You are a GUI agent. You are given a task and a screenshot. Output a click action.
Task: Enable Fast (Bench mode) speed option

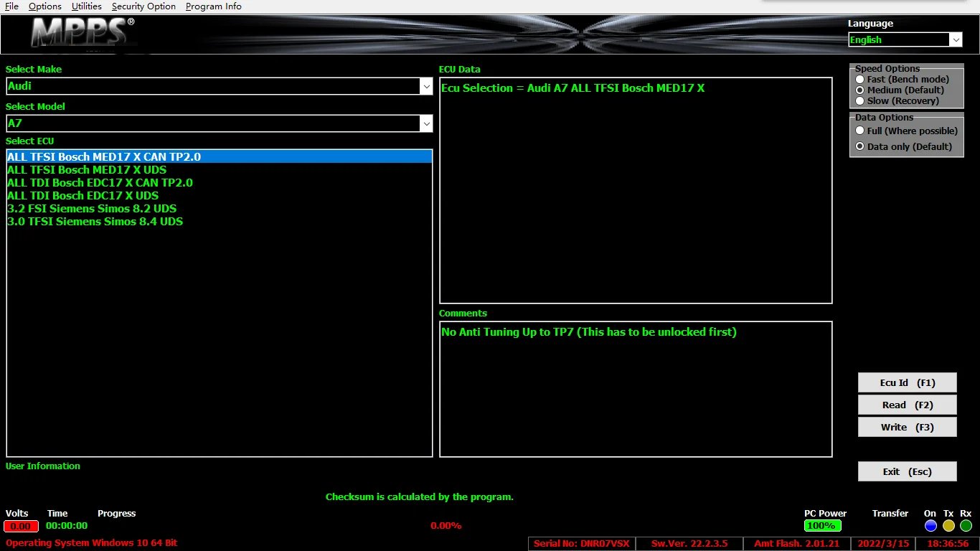click(x=859, y=79)
